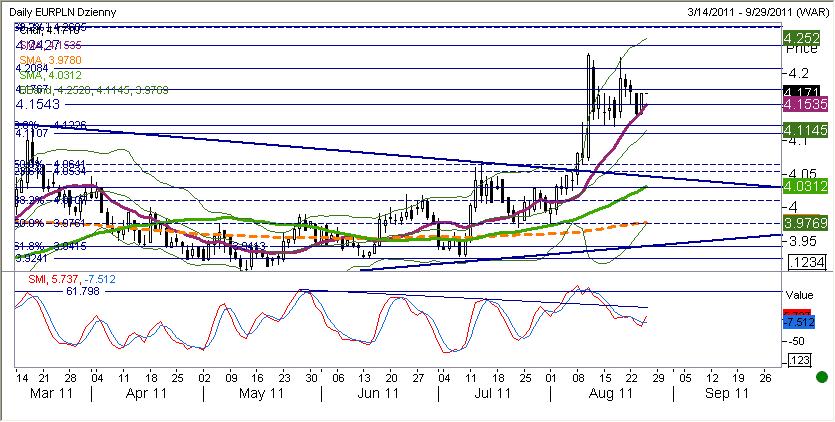The image size is (835, 422).
Task: Select the green 4.252 price axis label
Action: point(800,38)
